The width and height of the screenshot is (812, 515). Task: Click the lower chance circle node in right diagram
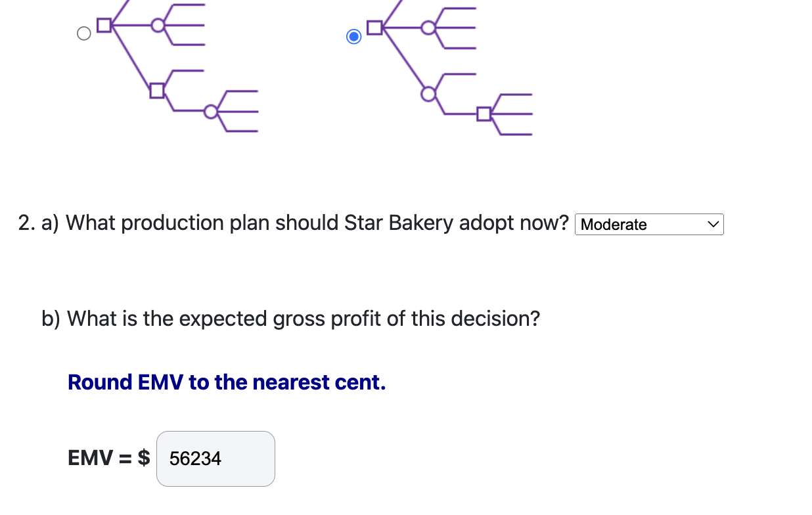coord(428,93)
